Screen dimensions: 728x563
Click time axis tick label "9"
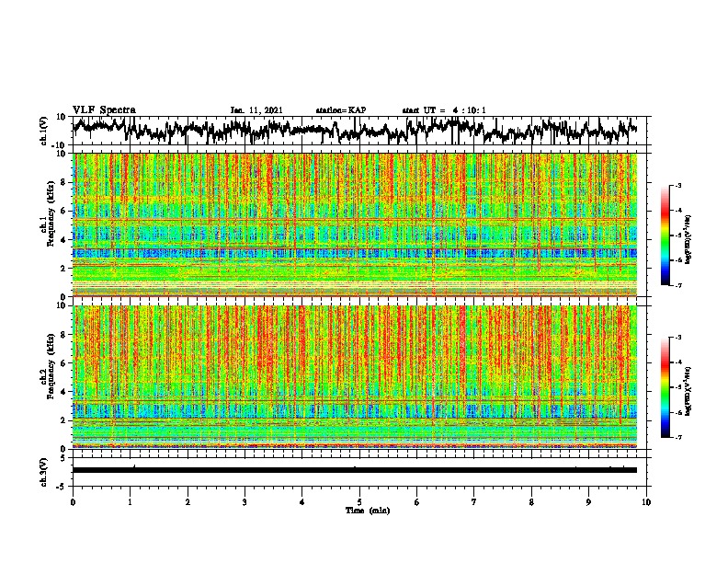tap(588, 502)
